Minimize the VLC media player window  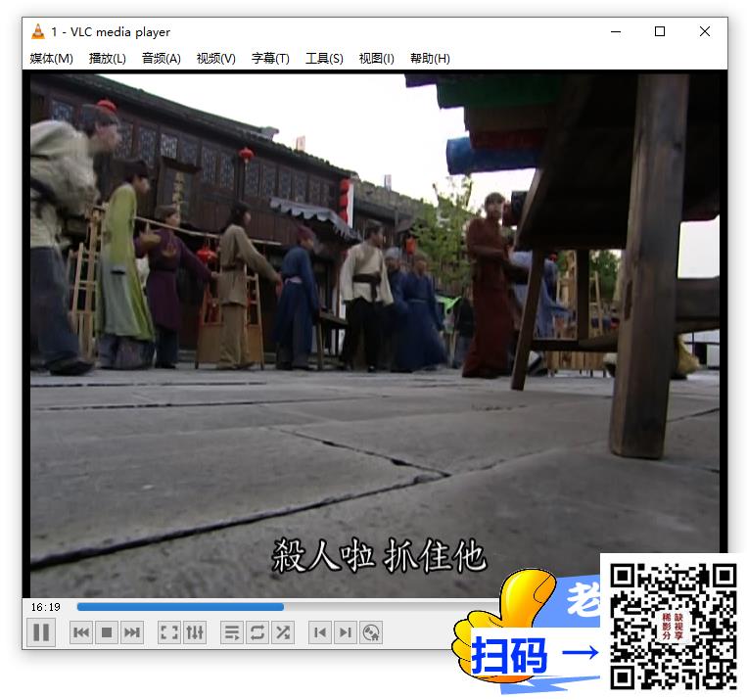[616, 31]
